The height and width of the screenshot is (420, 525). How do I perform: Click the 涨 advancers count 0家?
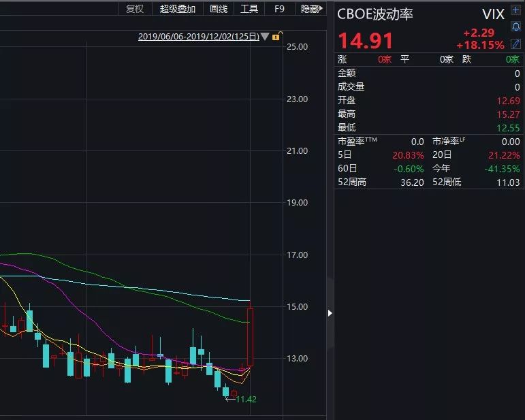point(385,60)
